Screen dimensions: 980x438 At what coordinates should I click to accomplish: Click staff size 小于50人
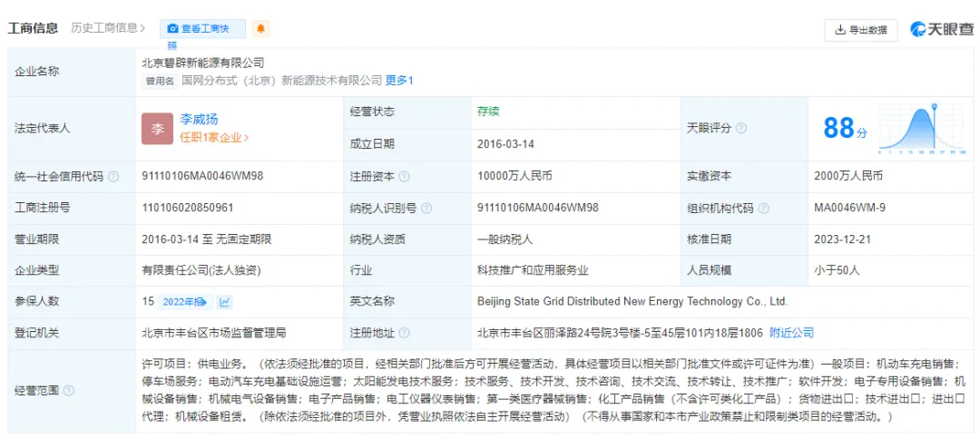(837, 270)
